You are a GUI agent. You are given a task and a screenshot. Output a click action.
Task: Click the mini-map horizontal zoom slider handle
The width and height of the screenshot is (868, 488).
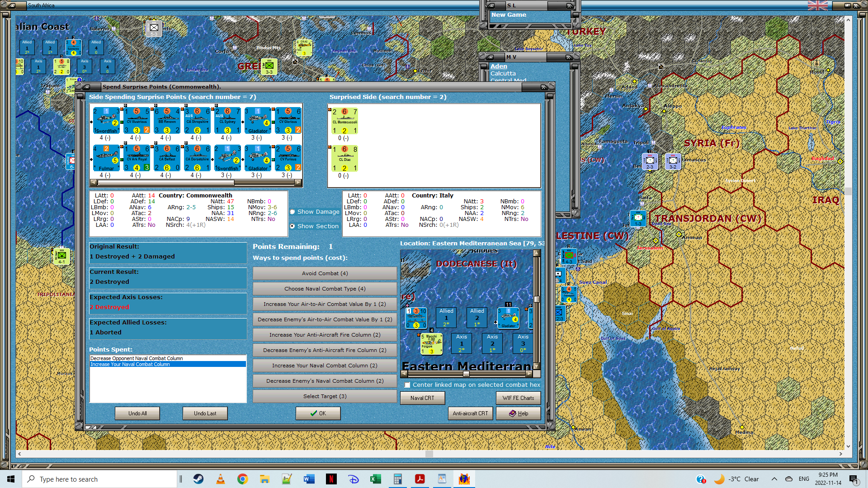pos(466,374)
